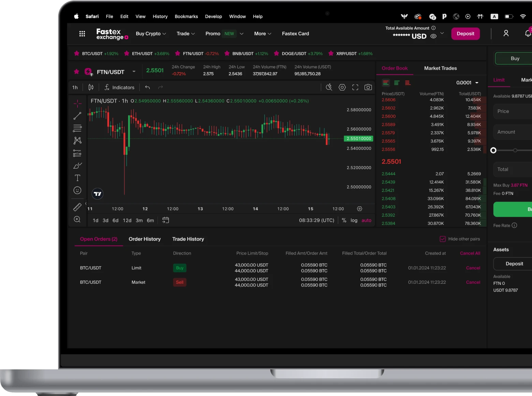Select the Limit order tab

499,80
